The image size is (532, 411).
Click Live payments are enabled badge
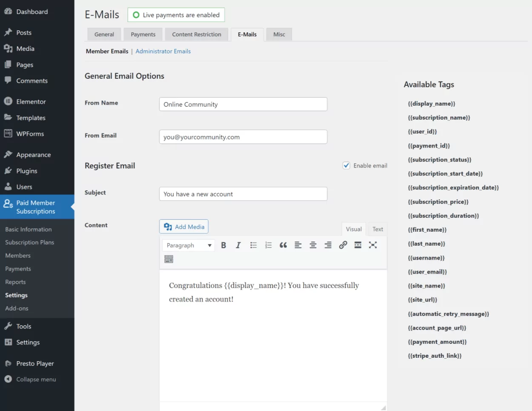coord(176,15)
